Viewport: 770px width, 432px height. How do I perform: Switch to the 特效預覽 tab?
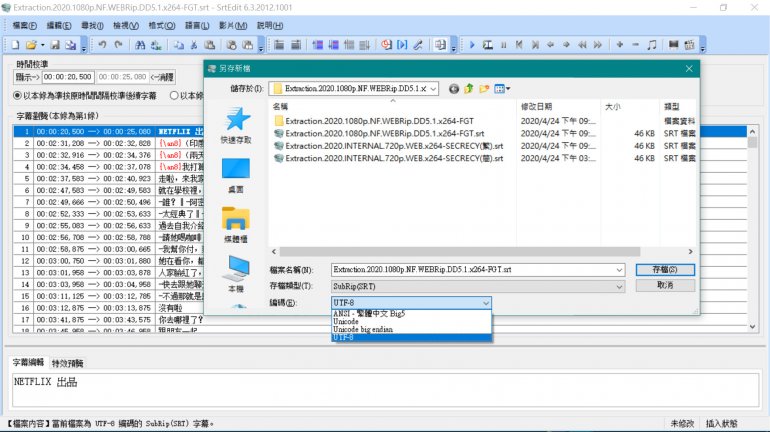pos(67,363)
